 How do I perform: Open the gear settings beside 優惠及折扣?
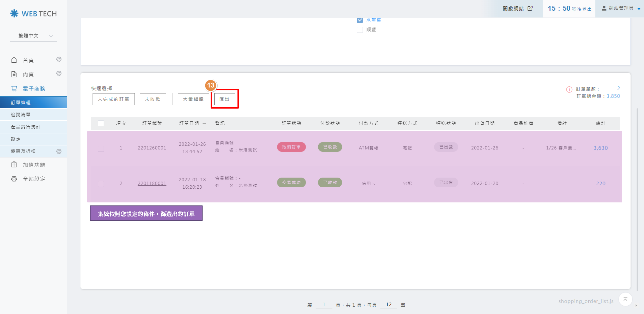[59, 151]
